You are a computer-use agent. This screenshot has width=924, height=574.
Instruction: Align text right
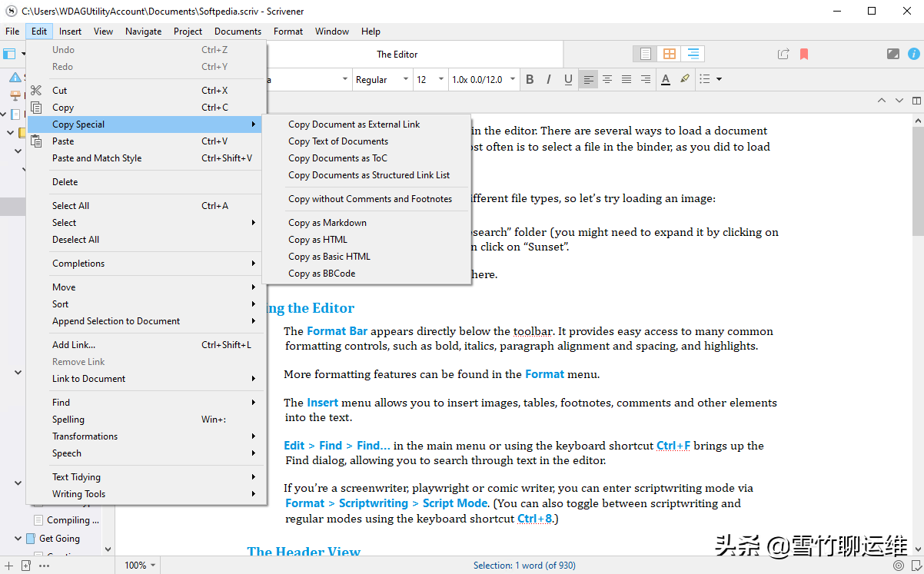click(646, 79)
